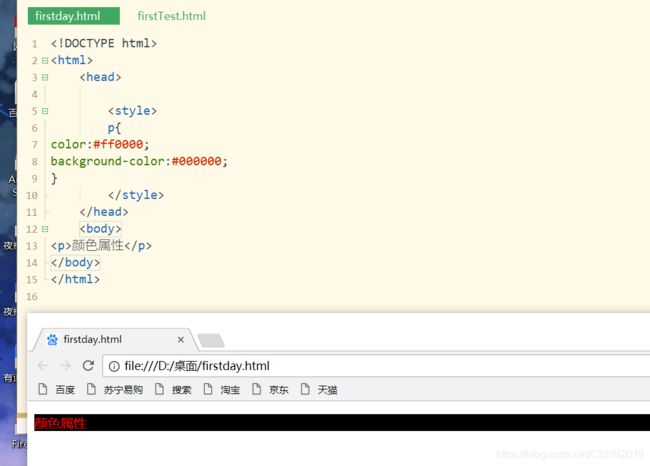Open the firstTest.html editor tab
The image size is (650, 466).
171,16
